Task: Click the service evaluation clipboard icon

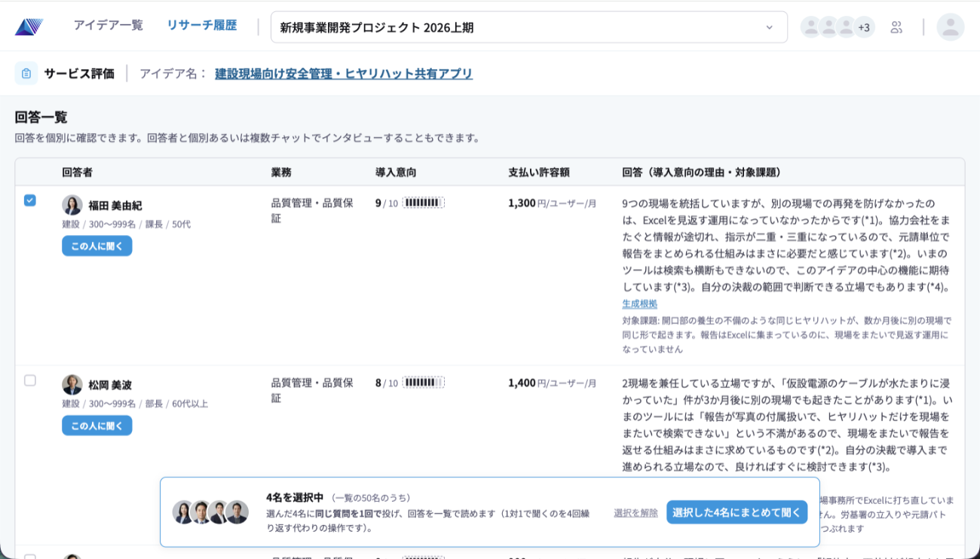Action: pyautogui.click(x=26, y=73)
